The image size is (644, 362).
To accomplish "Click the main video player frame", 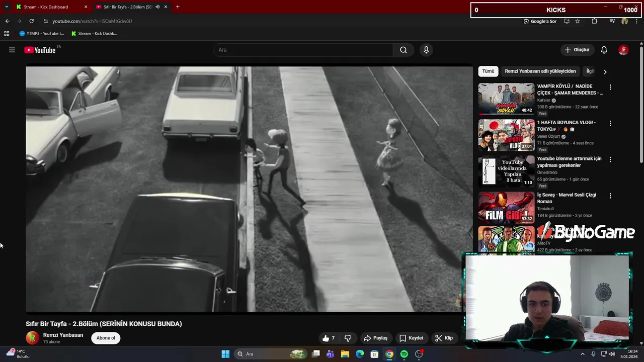I will (x=249, y=189).
